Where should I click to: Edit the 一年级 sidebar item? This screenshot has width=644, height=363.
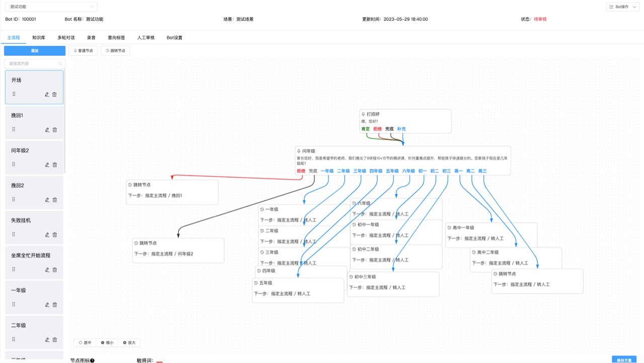click(x=47, y=305)
